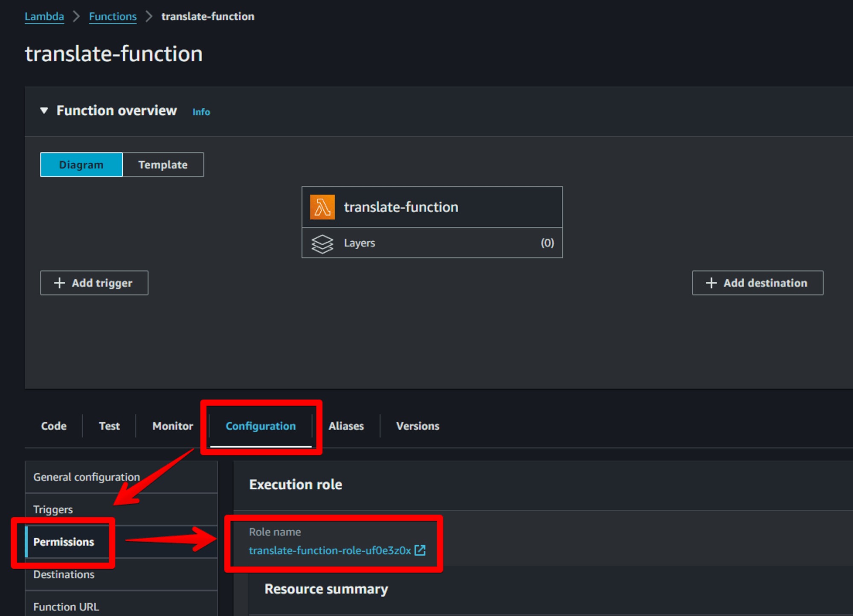Click the Layers stack icon
The width and height of the screenshot is (853, 616).
[x=322, y=244]
